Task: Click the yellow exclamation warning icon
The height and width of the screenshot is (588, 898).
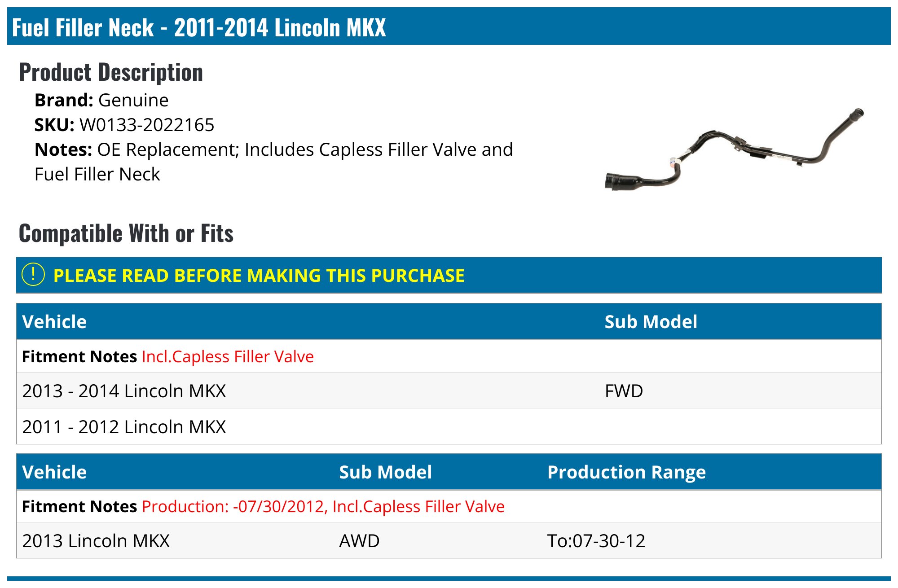Action: coord(33,275)
